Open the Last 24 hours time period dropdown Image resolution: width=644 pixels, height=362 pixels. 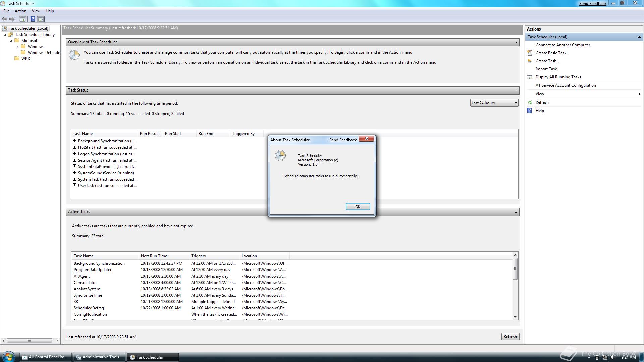[494, 103]
